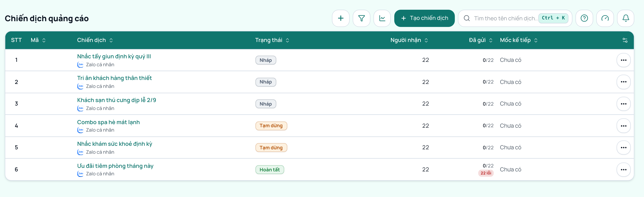644x197 pixels.
Task: Open campaign Ưu đãi tiêm phòng tháng này
Action: [x=115, y=166]
